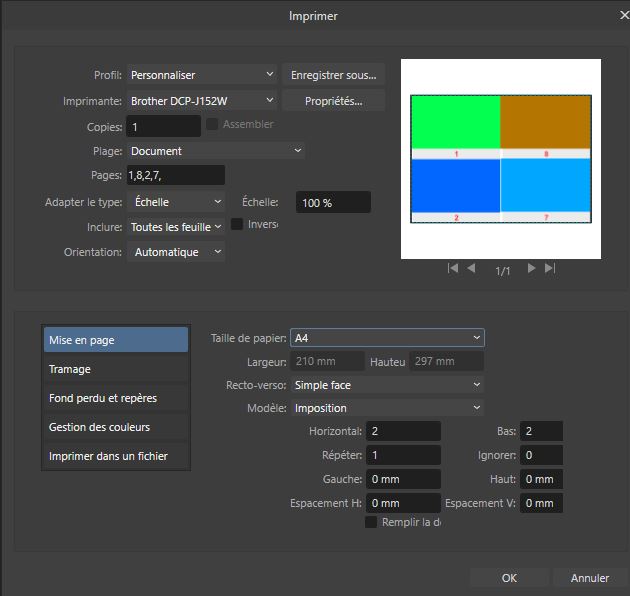Click the Haut margin field
630x596 pixels.
(x=541, y=479)
